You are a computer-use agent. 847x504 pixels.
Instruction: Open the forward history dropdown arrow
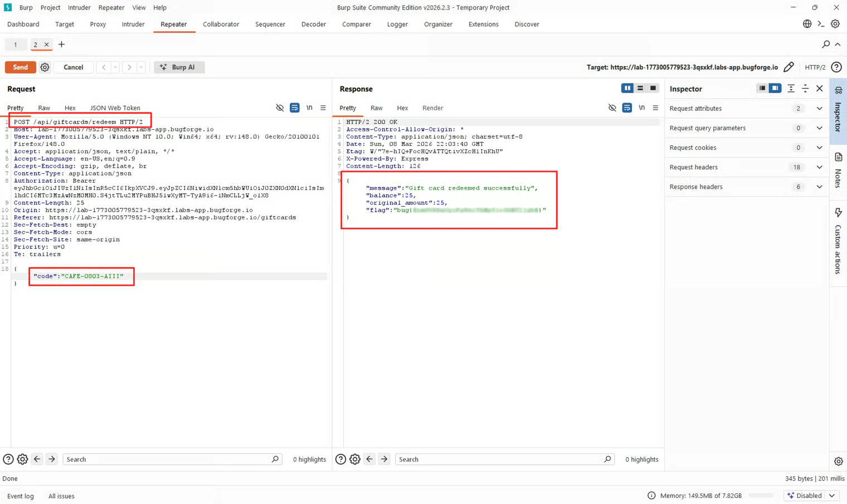pos(141,67)
